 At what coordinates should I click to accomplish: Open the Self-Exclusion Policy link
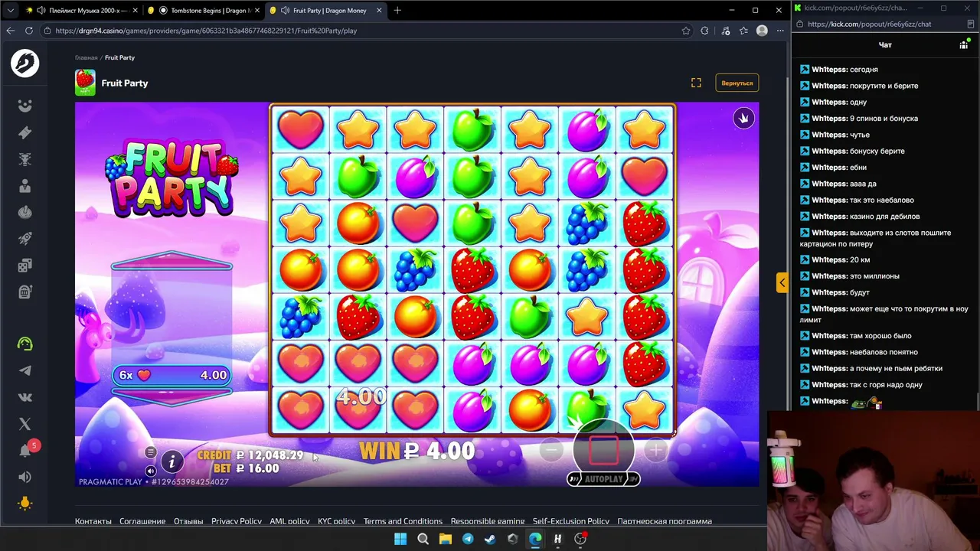click(x=571, y=521)
